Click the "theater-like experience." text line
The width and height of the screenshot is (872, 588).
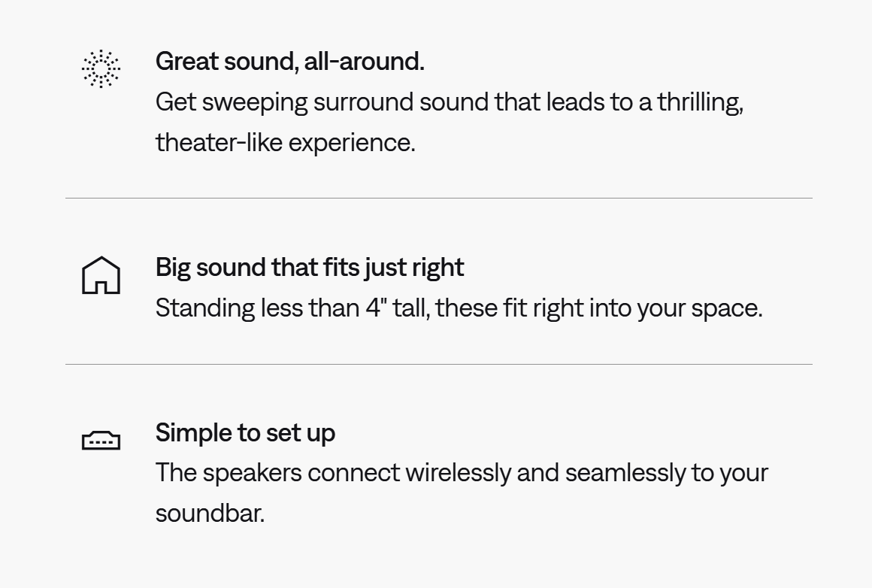click(x=285, y=142)
